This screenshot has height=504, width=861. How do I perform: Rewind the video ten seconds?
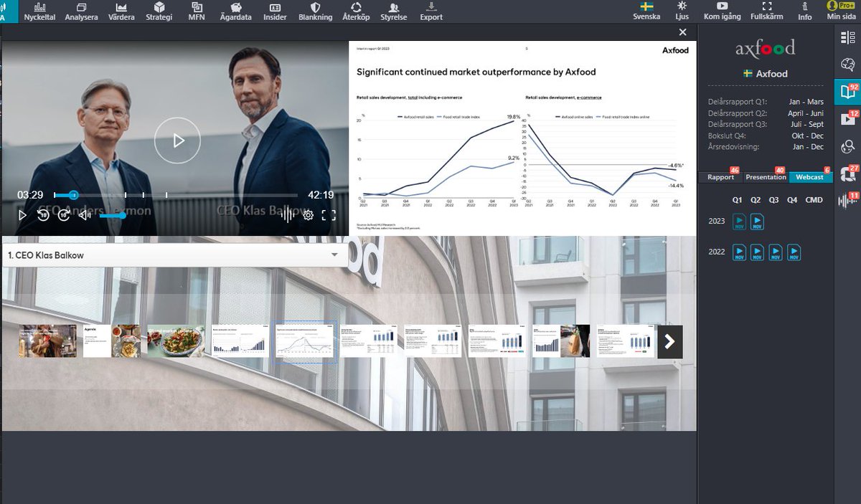(x=43, y=214)
